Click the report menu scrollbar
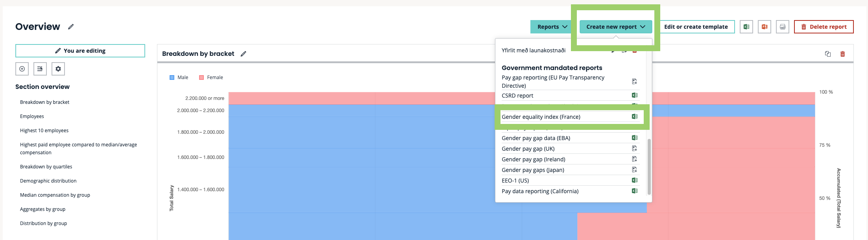This screenshot has width=868, height=240. 649,166
